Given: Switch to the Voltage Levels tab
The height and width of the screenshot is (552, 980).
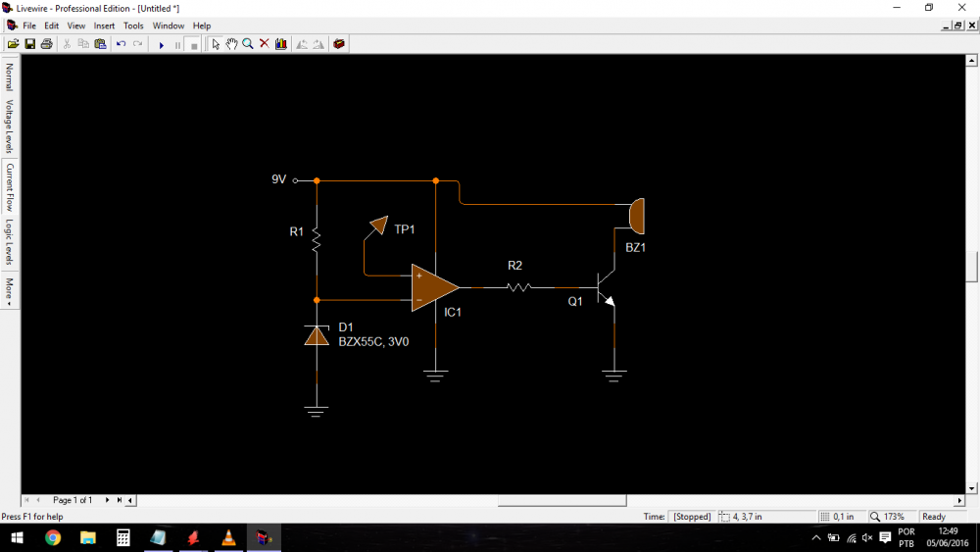Looking at the screenshot, I should [10, 125].
